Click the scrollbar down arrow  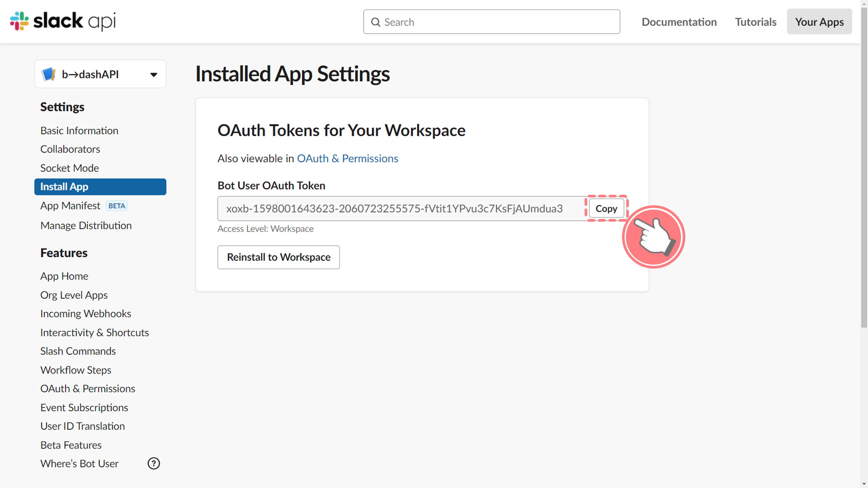point(864,484)
